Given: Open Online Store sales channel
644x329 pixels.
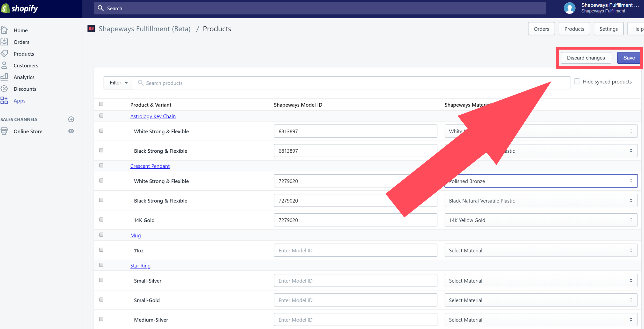Looking at the screenshot, I should pyautogui.click(x=28, y=131).
